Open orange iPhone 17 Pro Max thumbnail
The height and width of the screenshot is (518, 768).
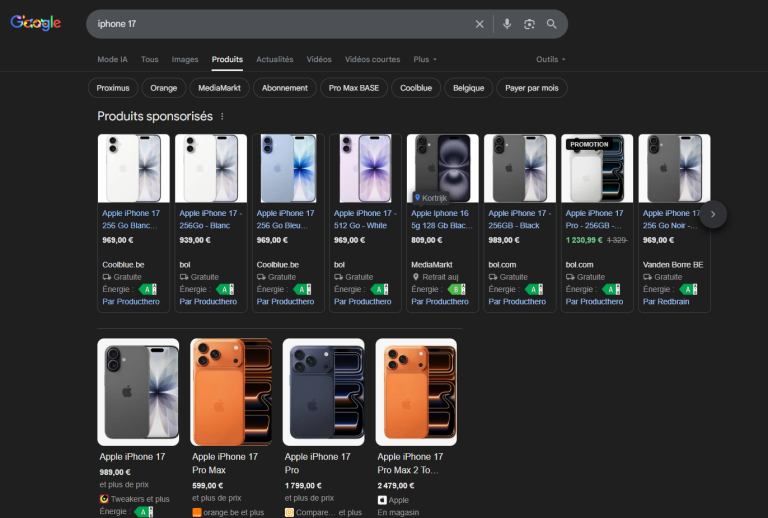tap(231, 392)
